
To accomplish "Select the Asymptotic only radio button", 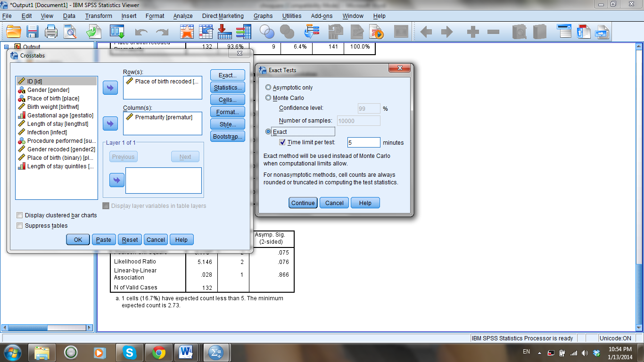I will coord(269,88).
